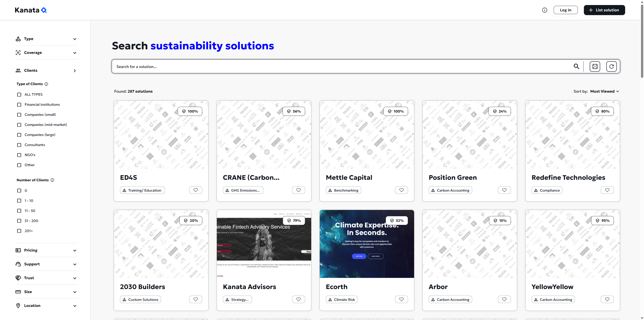Favorite the ED4S card with heart icon
644x320 pixels.
(196, 190)
